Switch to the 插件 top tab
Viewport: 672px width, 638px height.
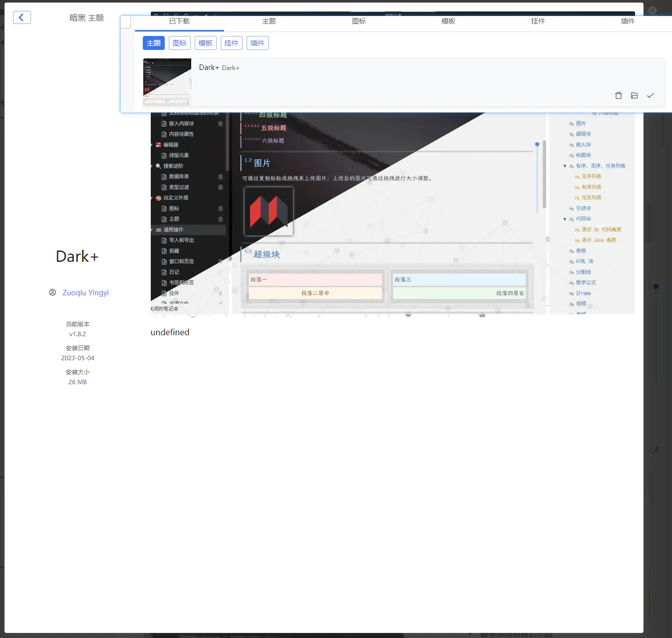pyautogui.click(x=628, y=21)
